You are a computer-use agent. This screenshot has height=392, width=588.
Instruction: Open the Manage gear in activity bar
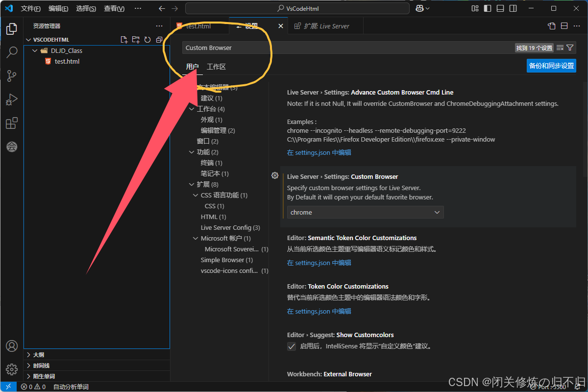(12, 369)
